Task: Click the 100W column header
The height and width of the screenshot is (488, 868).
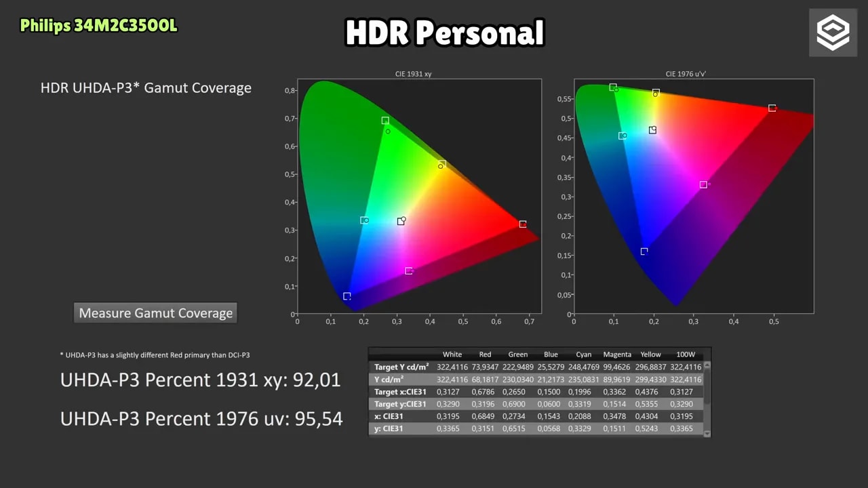Action: (x=686, y=354)
